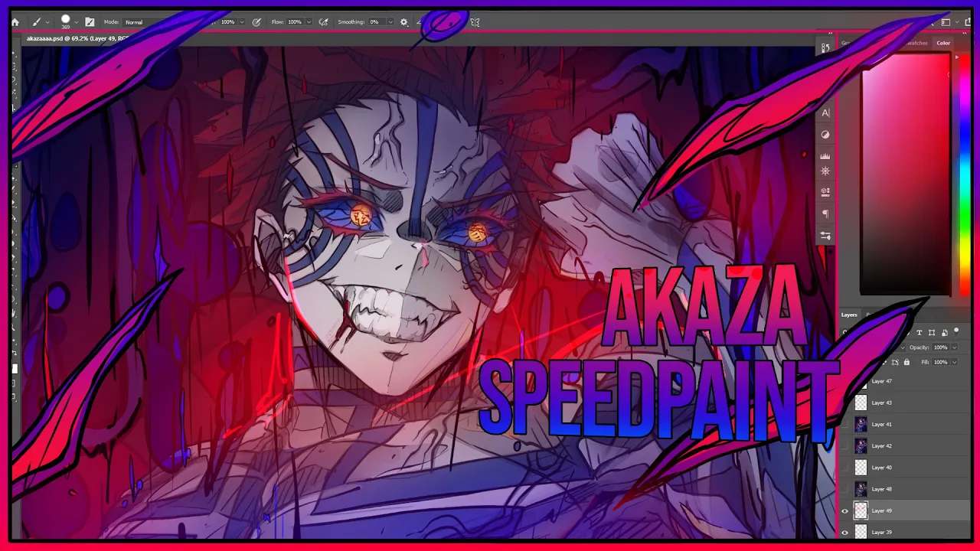Click the Opacity 100% field in options bar
This screenshot has width=980, height=551.
[x=228, y=22]
